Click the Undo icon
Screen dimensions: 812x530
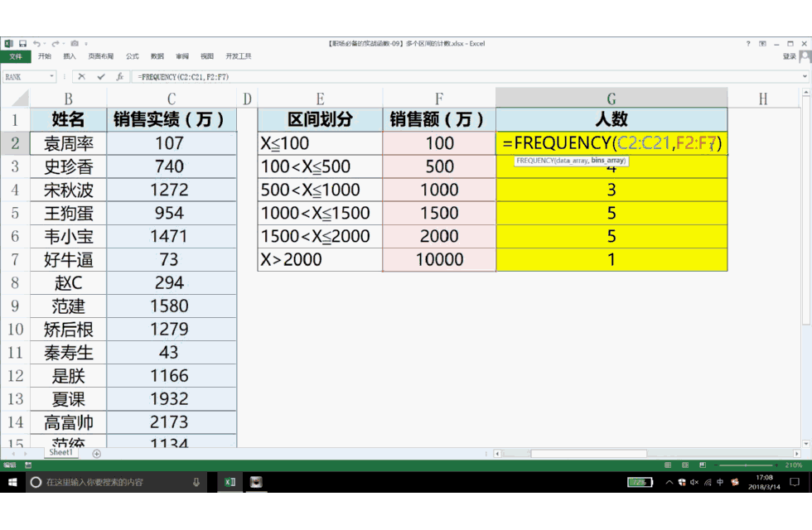37,43
